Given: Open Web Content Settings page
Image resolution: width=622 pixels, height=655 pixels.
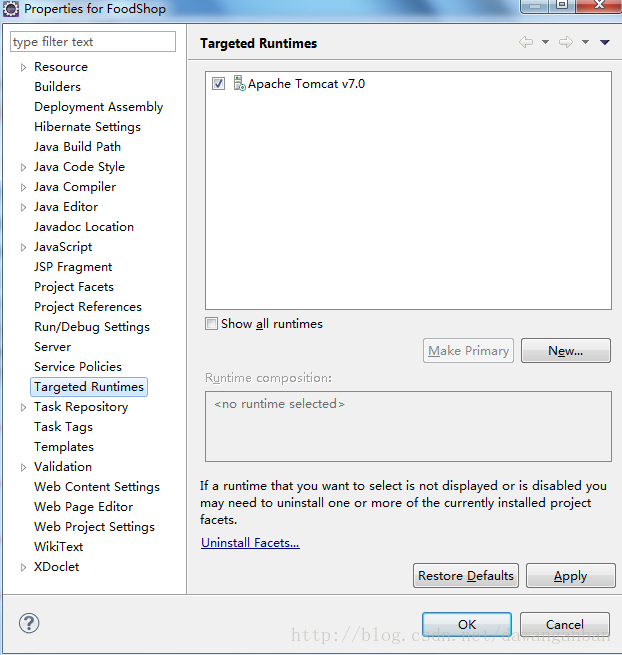Looking at the screenshot, I should coord(97,487).
